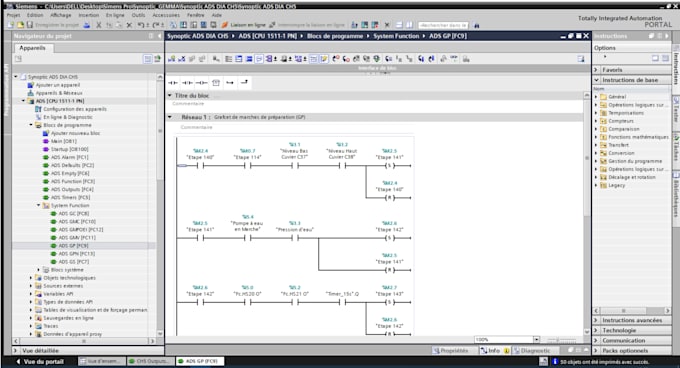Viewport: 680px width, 368px height.
Task: Insert an output coil from favorites bar
Action: [x=201, y=82]
